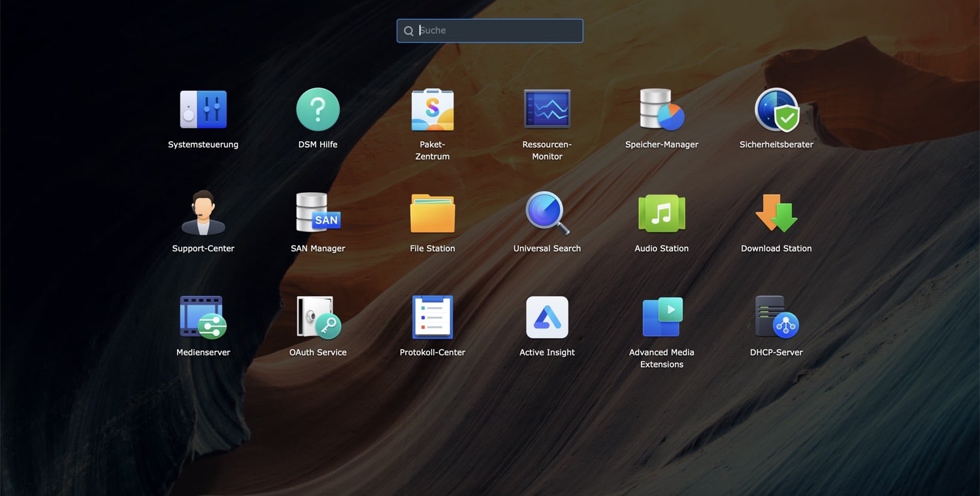Open File Station folder icon
The width and height of the screenshot is (980, 496).
433,214
